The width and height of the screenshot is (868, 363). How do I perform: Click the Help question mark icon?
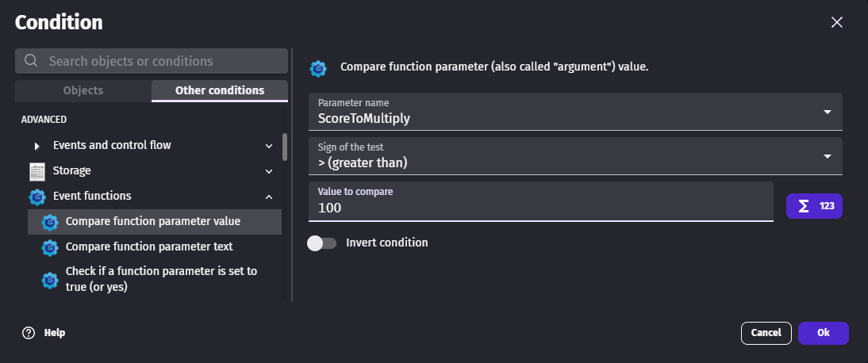[29, 333]
